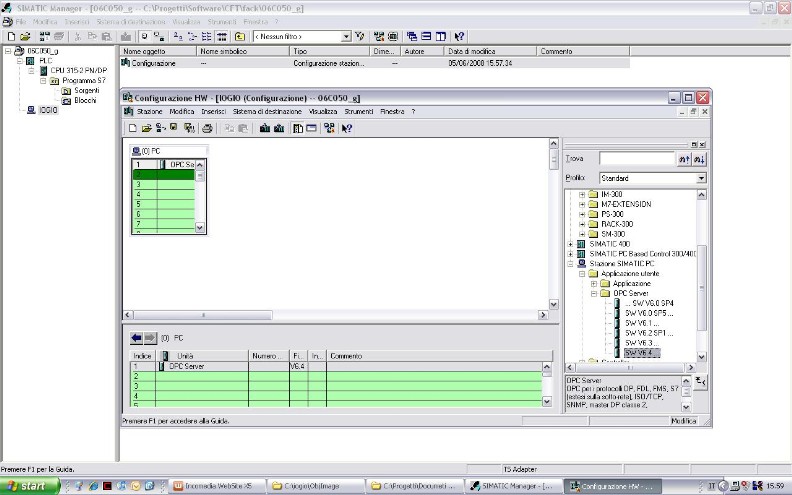Expand the SIMATIC 400 catalog node

point(570,244)
